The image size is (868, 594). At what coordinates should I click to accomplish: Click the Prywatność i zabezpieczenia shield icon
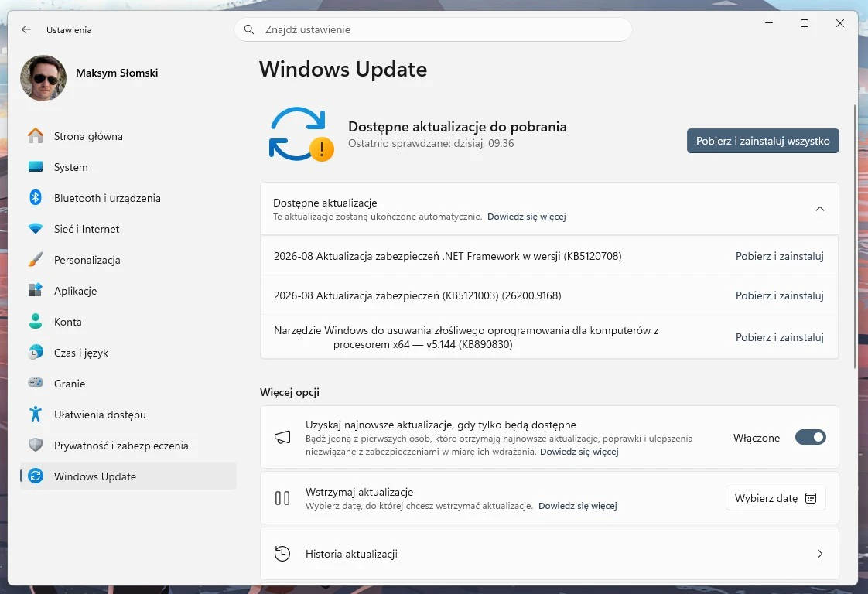point(36,445)
